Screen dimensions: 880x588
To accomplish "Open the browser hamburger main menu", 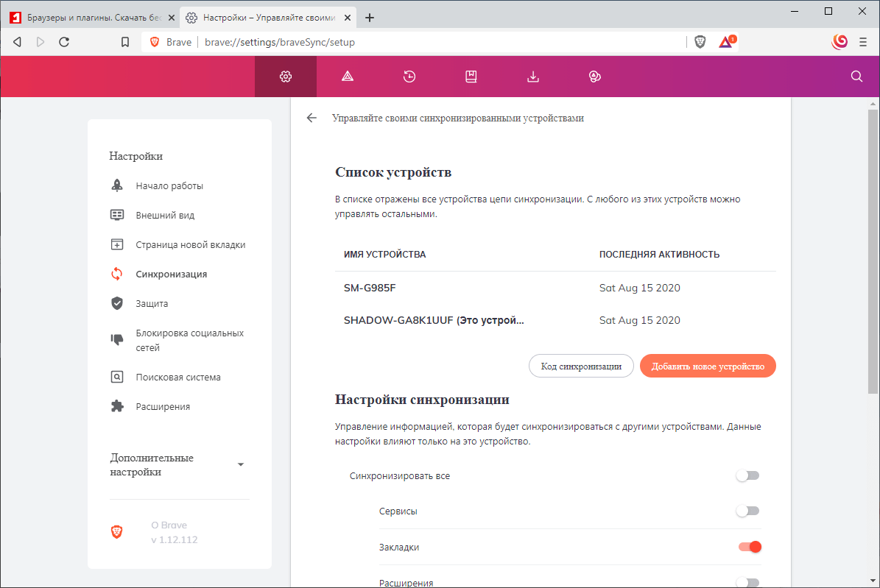I will tap(863, 42).
